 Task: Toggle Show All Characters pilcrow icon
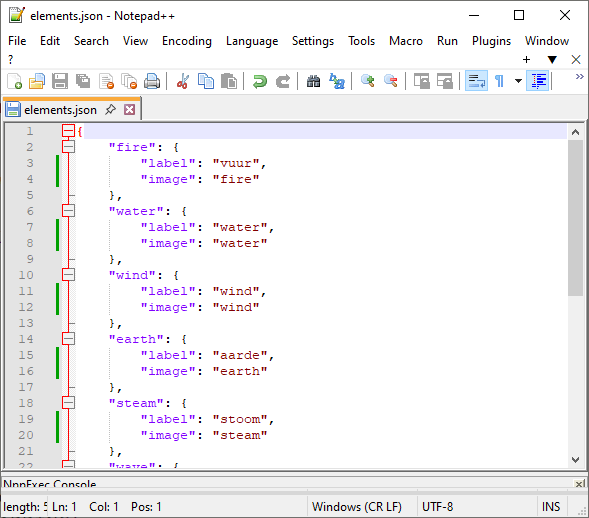[x=499, y=81]
